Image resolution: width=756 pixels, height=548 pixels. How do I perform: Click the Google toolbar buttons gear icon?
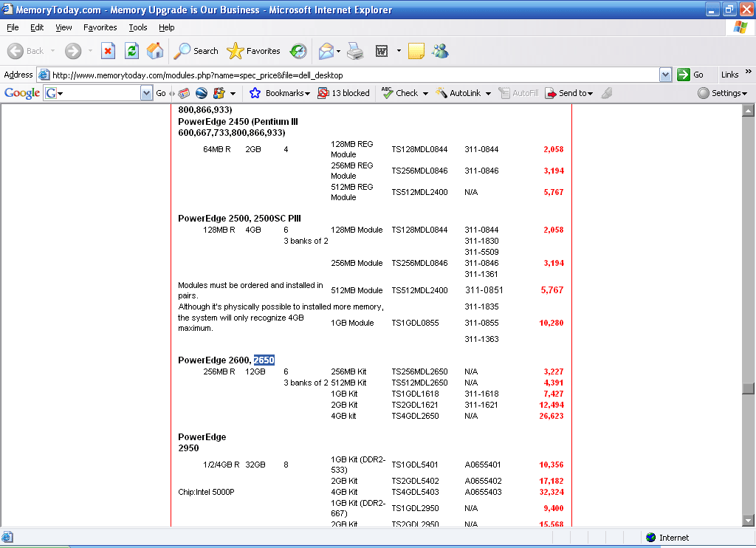coord(219,93)
